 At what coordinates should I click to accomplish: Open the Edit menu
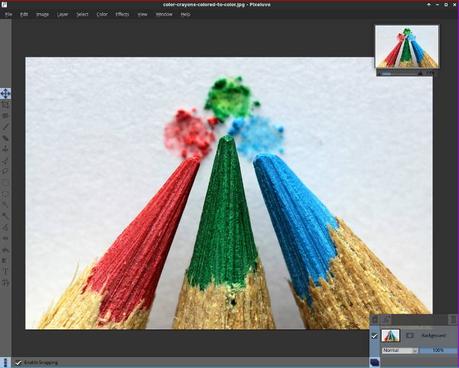click(x=24, y=14)
